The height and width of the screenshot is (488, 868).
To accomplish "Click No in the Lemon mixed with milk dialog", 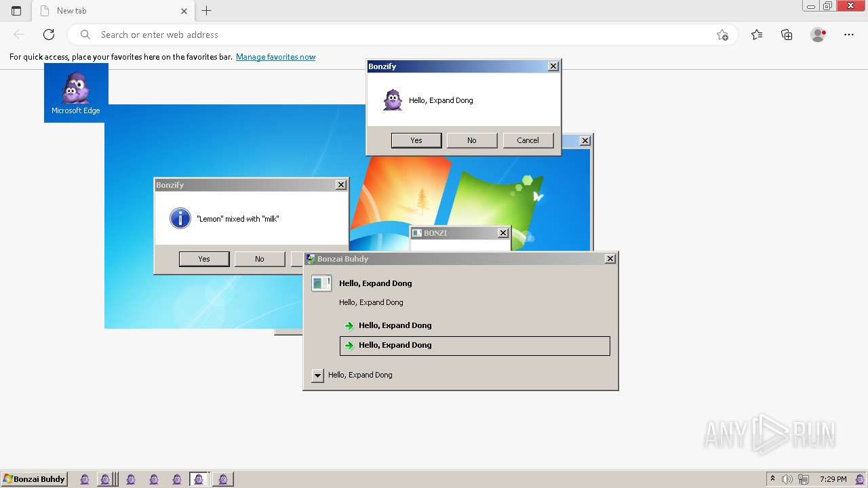I will (x=260, y=259).
